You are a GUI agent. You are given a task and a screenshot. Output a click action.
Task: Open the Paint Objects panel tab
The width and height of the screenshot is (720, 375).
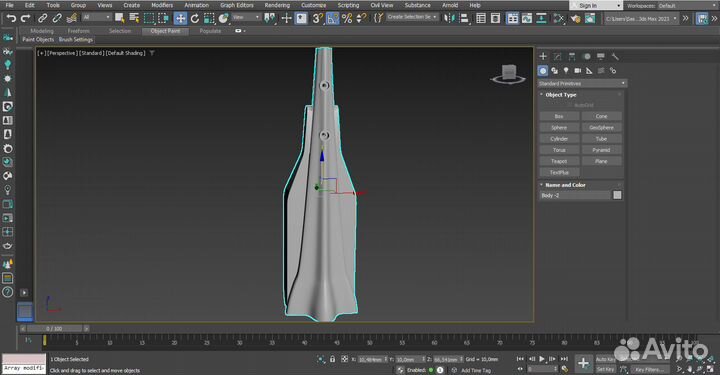coord(38,39)
